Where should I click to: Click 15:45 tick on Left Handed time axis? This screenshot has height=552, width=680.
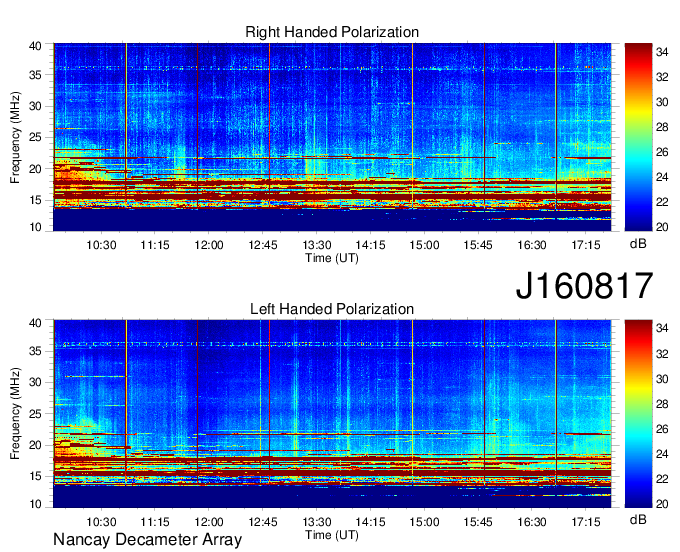coord(478,522)
